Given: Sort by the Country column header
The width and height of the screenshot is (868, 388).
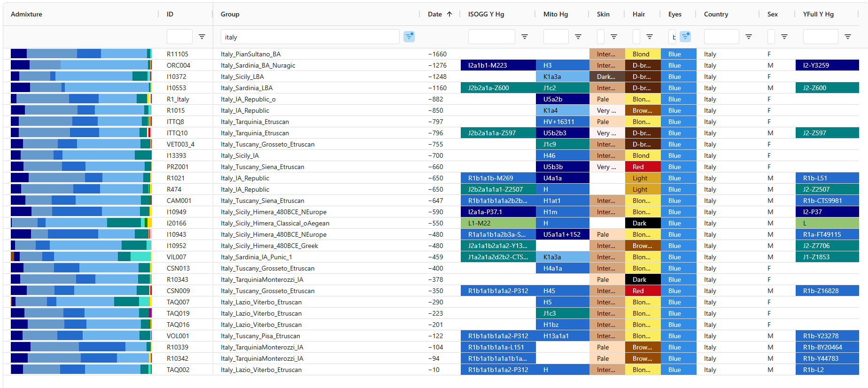Looking at the screenshot, I should 716,14.
